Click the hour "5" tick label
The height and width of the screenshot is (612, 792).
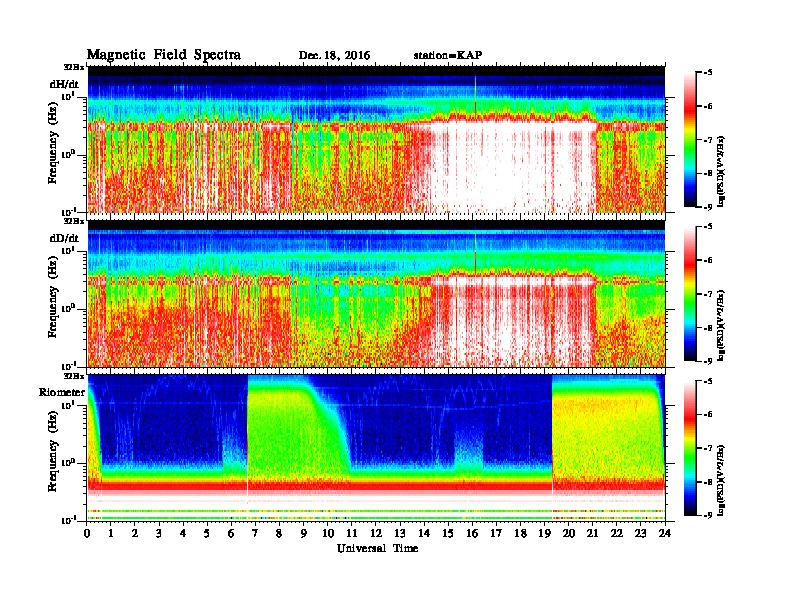207,533
